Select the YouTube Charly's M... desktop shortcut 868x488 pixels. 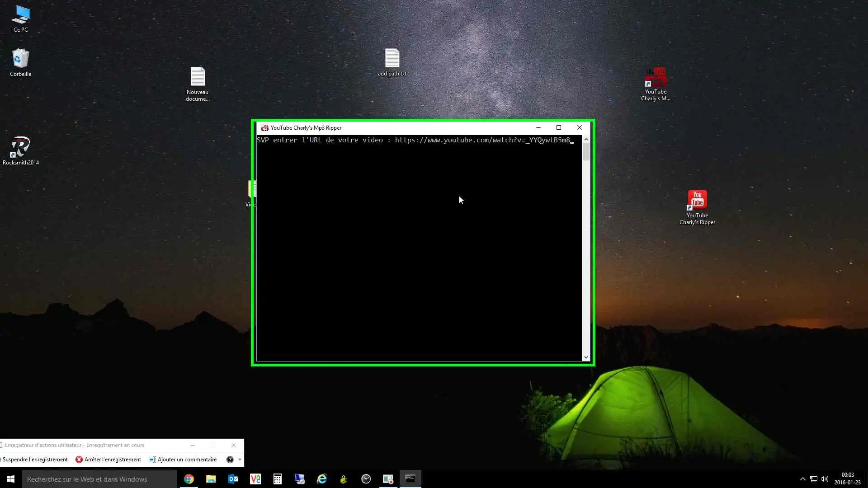[x=656, y=84]
